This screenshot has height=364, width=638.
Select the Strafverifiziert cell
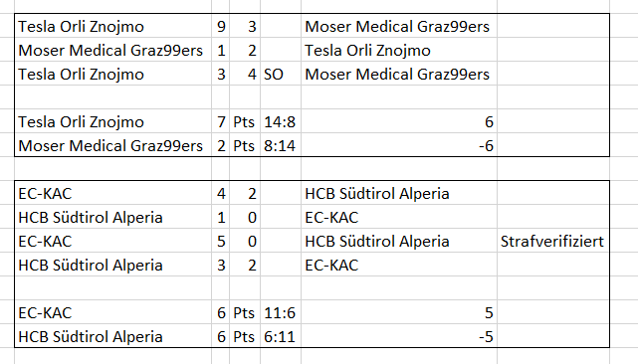click(553, 242)
